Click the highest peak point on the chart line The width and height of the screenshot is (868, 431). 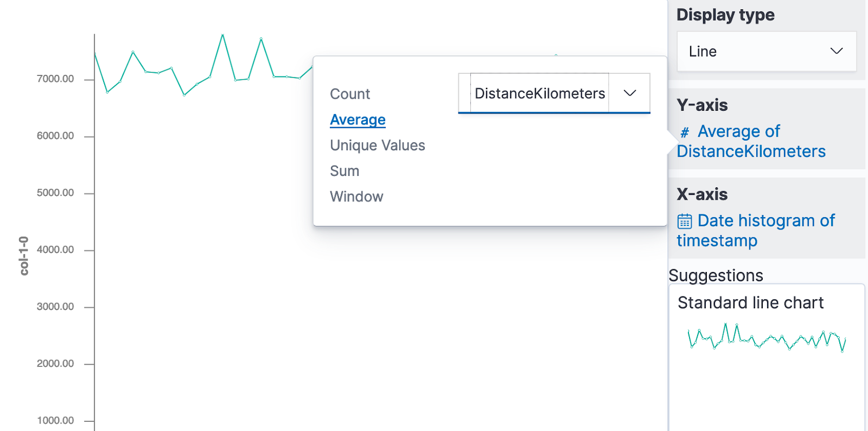(222, 35)
